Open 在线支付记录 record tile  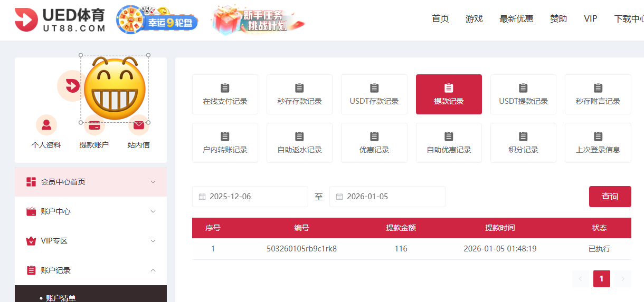pyautogui.click(x=225, y=94)
